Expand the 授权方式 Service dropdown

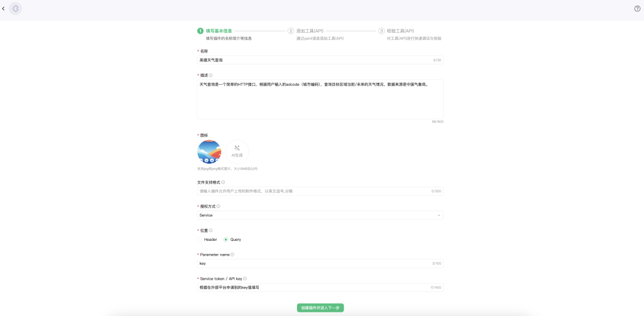[x=320, y=215]
